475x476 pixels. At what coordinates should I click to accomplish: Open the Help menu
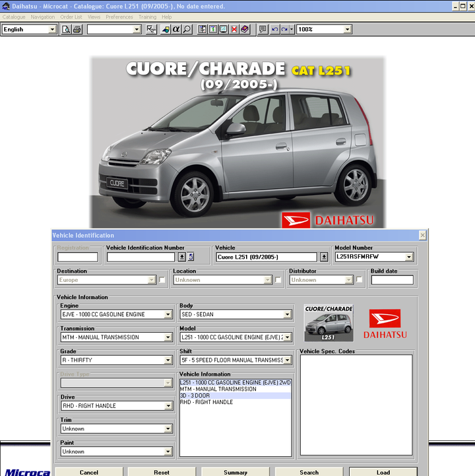pos(166,17)
